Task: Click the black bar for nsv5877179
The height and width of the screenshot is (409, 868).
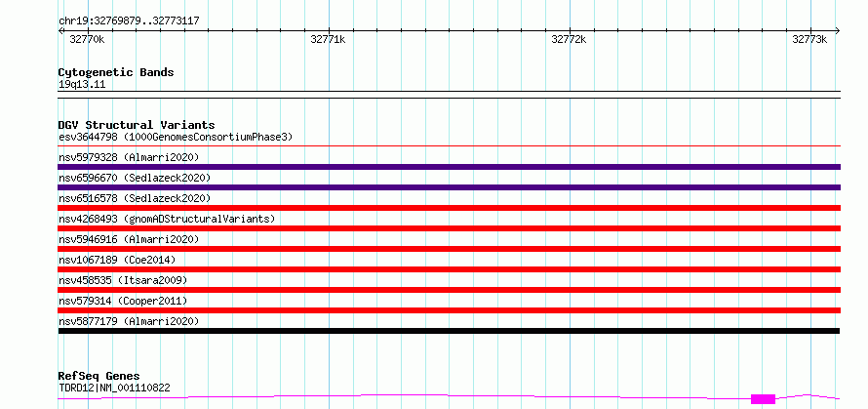Action: [449, 331]
